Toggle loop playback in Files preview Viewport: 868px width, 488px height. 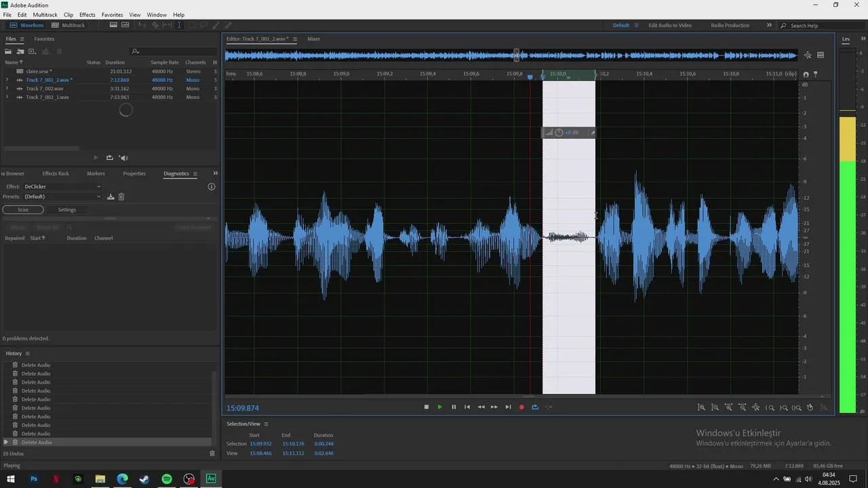click(x=110, y=157)
